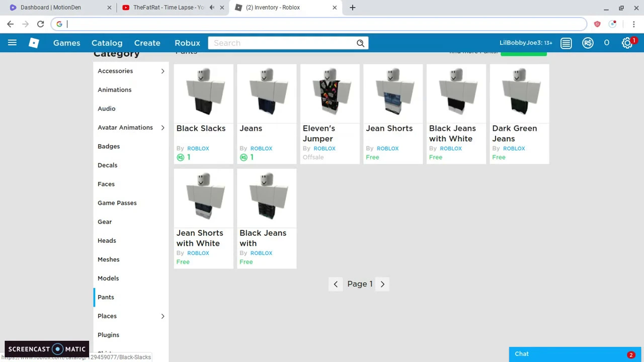Select Gear category
644x362 pixels.
tap(105, 222)
